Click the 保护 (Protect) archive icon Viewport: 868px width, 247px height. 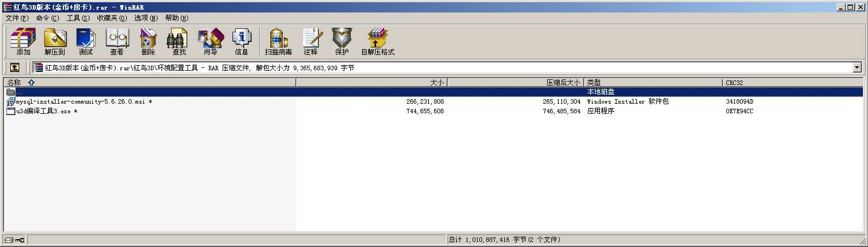click(x=342, y=41)
